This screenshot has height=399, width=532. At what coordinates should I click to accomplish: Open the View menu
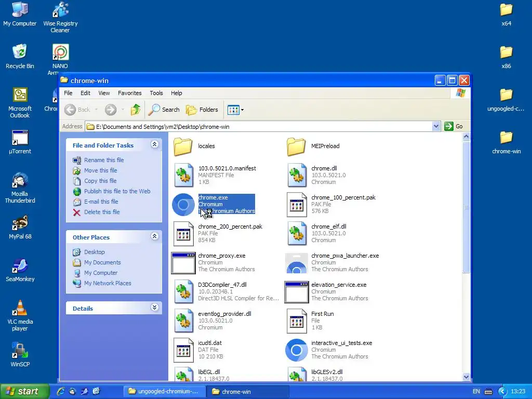click(x=104, y=93)
